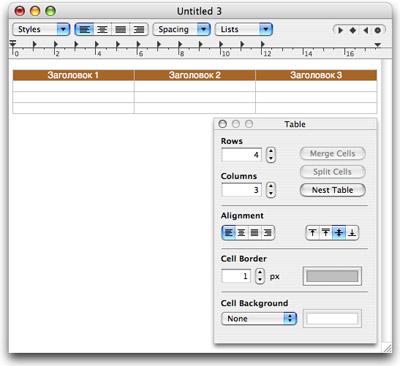Open the Styles dropdown in the toolbar
Image resolution: width=400 pixels, height=366 pixels.
pyautogui.click(x=41, y=29)
